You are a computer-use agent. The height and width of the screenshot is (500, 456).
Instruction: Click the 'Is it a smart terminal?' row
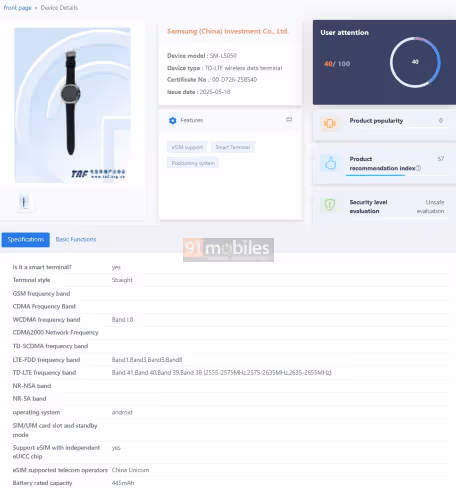[228, 267]
